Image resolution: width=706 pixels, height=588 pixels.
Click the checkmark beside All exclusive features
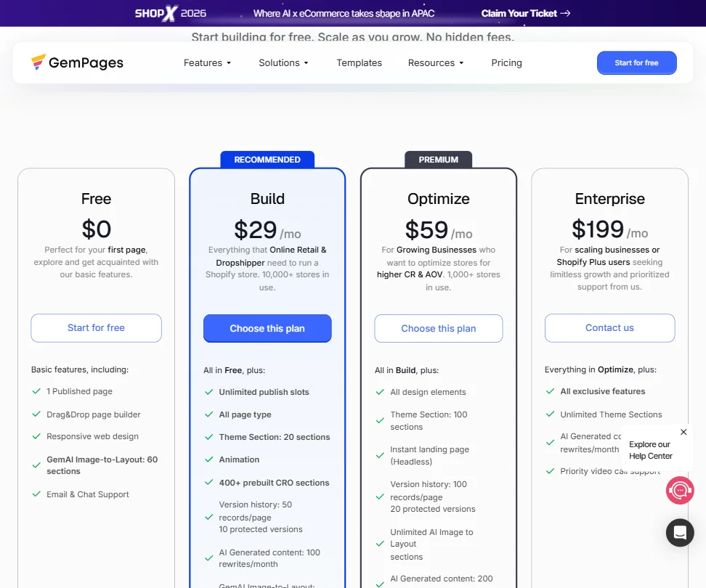pos(551,391)
